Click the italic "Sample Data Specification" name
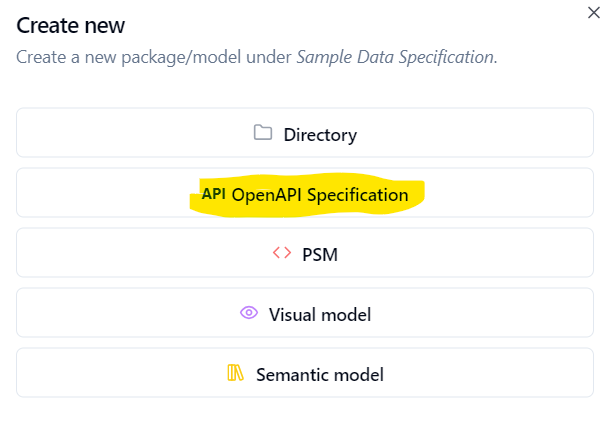The width and height of the screenshot is (612, 435). tap(396, 57)
